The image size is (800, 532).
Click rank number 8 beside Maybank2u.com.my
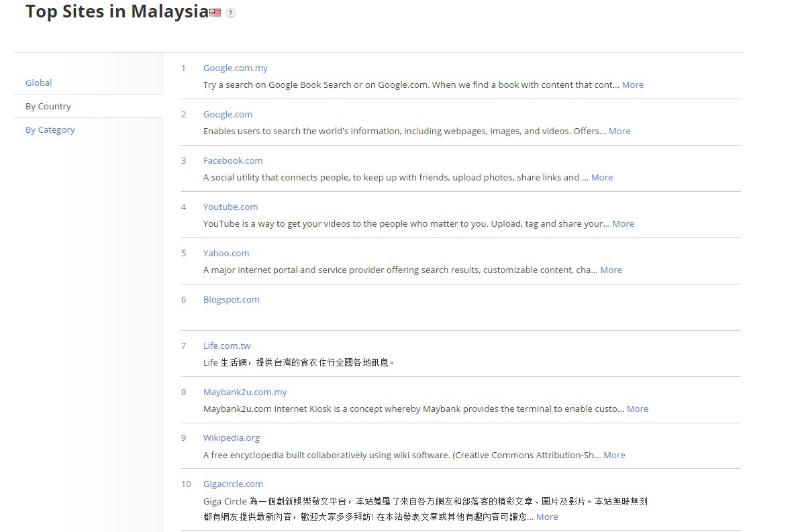click(184, 392)
